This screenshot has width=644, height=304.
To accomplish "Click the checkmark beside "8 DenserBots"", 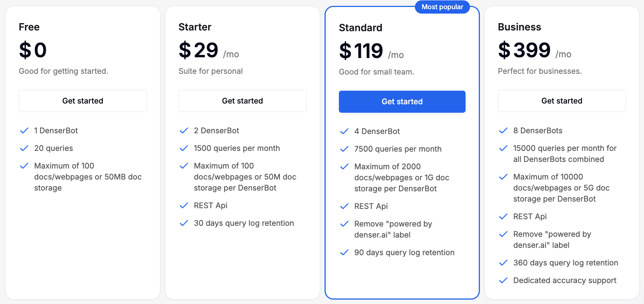I will coord(503,130).
